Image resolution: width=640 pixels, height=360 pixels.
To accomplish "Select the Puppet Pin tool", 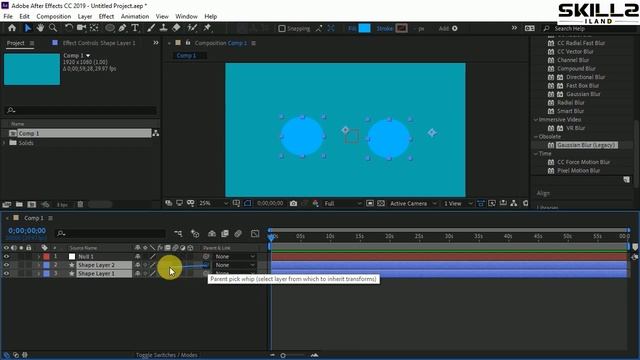I will [x=207, y=28].
